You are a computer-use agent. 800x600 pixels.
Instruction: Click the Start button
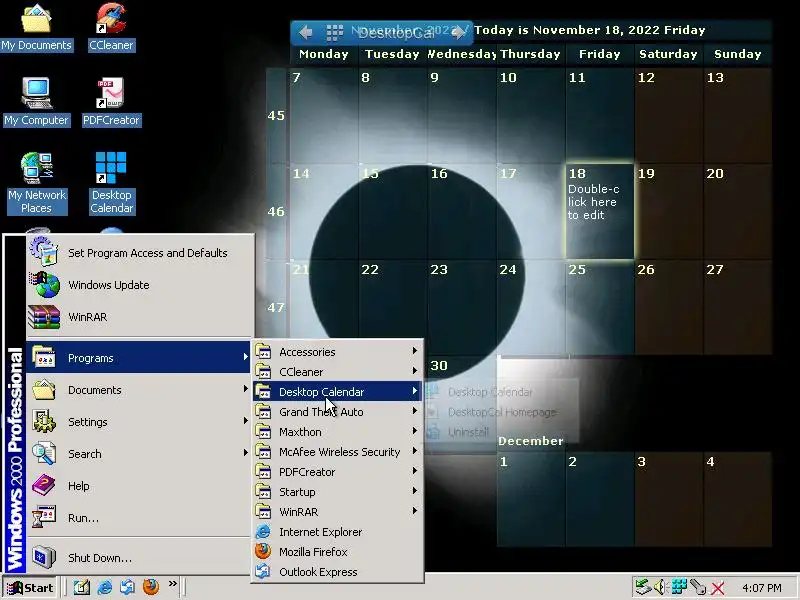point(30,588)
